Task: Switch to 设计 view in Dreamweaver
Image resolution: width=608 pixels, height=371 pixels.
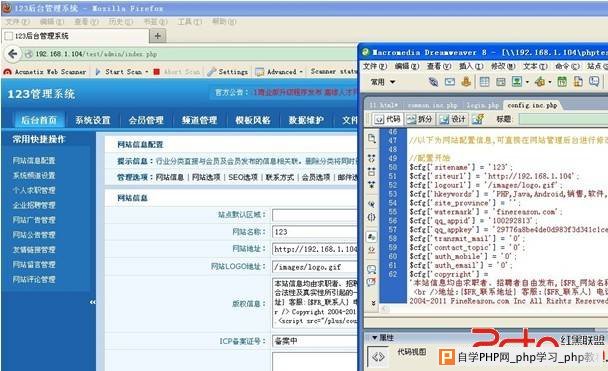Action: point(453,119)
